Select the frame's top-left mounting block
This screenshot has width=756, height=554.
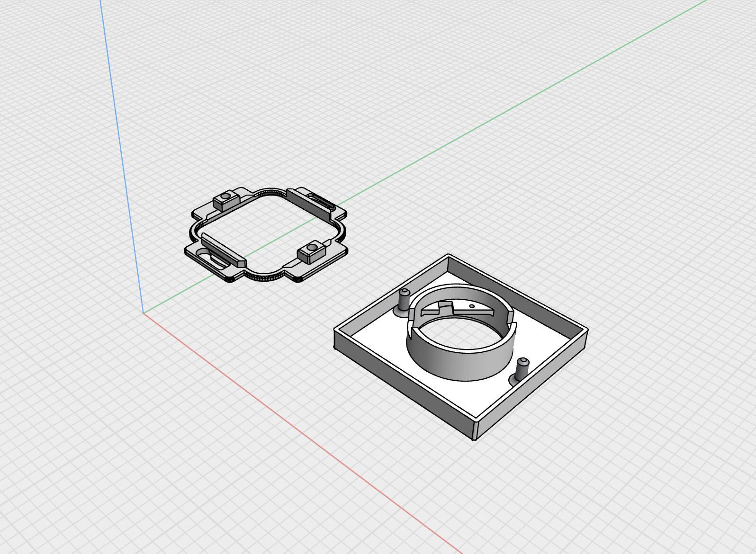click(x=225, y=201)
